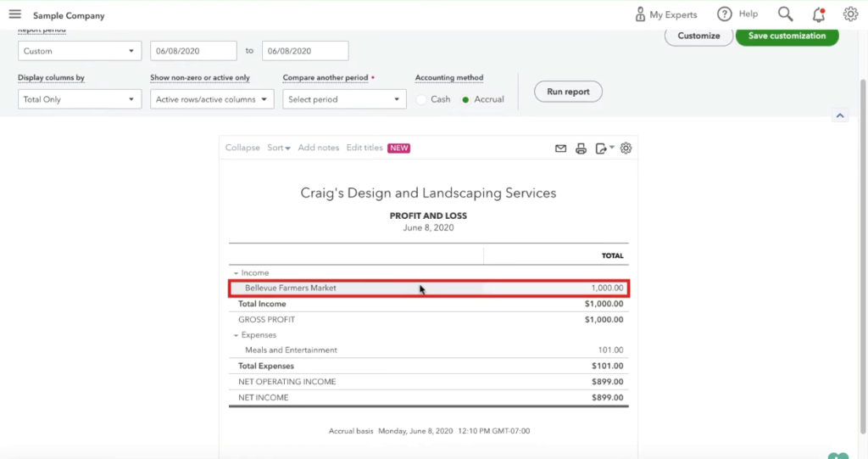The image size is (868, 459).
Task: Email the report using envelope icon
Action: pyautogui.click(x=560, y=148)
